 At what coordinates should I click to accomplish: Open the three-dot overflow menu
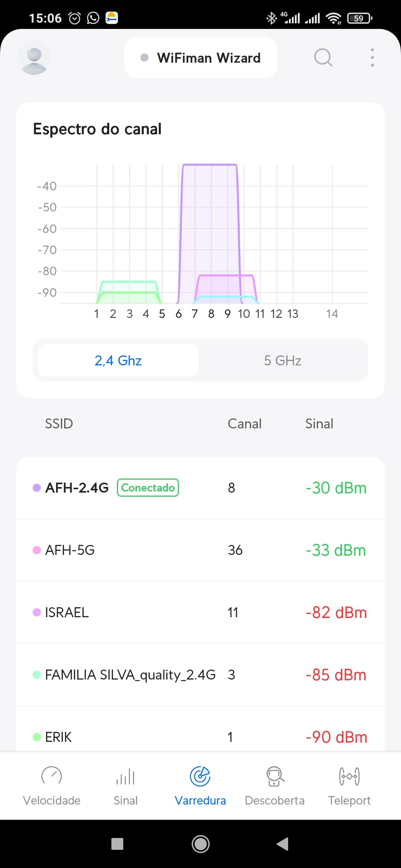tap(372, 57)
